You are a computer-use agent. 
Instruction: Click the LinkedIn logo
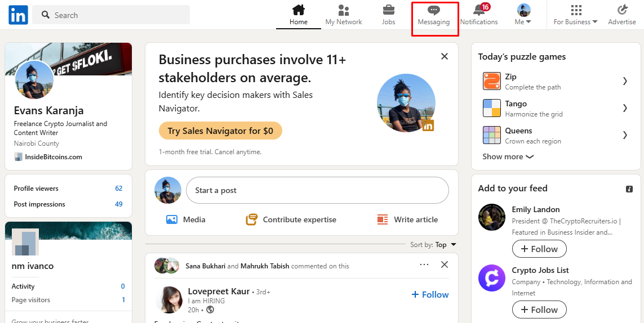[x=18, y=15]
